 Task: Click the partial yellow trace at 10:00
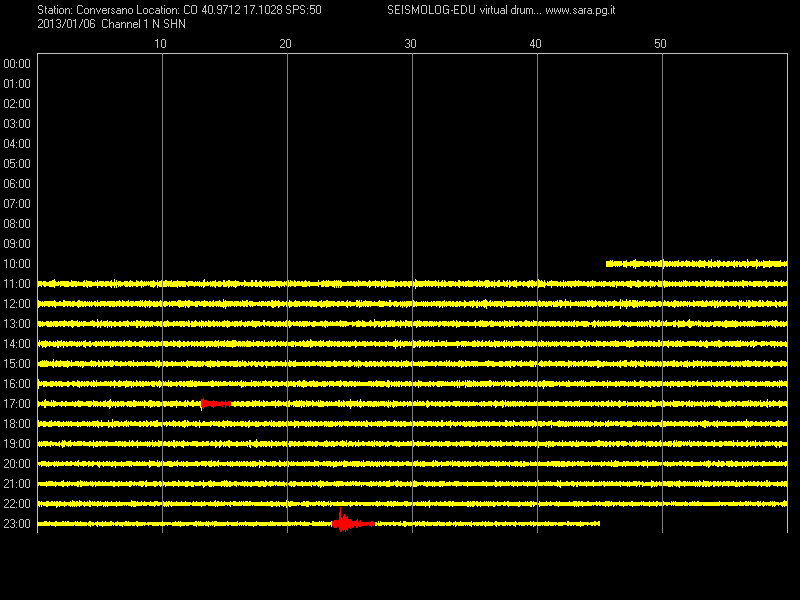click(696, 264)
